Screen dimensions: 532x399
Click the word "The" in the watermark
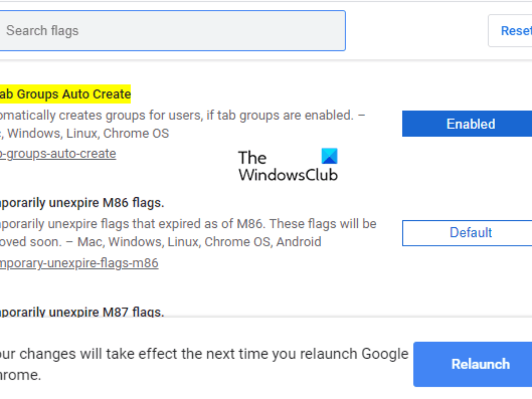[252, 158]
